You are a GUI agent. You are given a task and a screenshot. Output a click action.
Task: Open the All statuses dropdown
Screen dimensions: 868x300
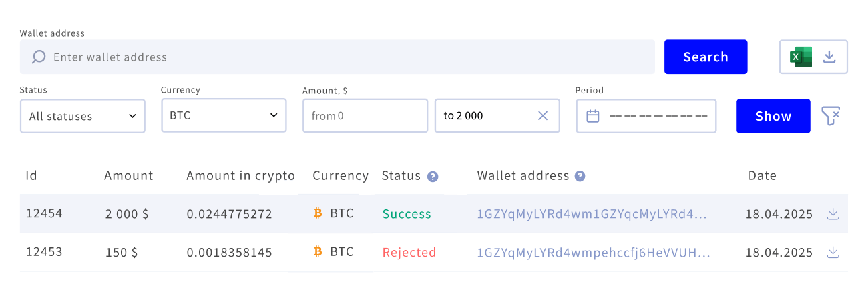point(83,116)
